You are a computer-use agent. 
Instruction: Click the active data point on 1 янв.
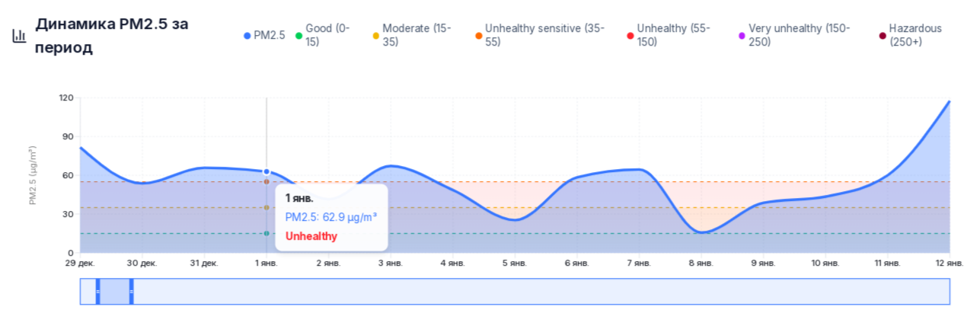tap(267, 172)
